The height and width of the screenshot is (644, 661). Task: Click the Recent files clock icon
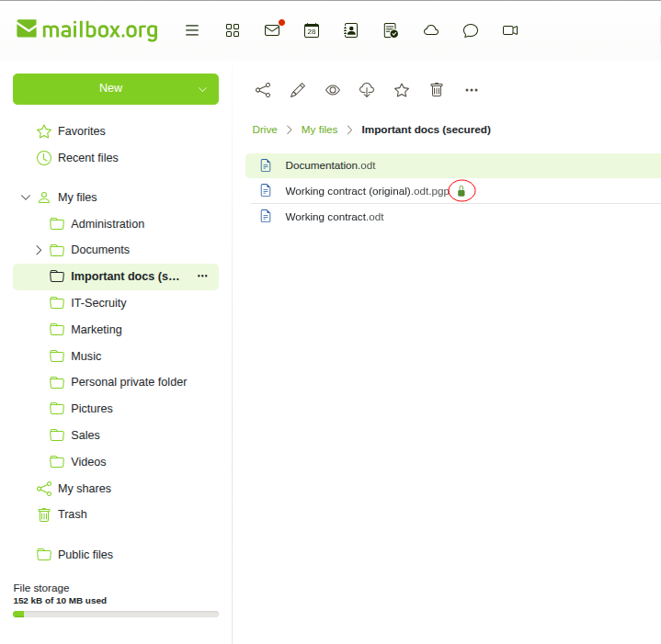point(44,158)
